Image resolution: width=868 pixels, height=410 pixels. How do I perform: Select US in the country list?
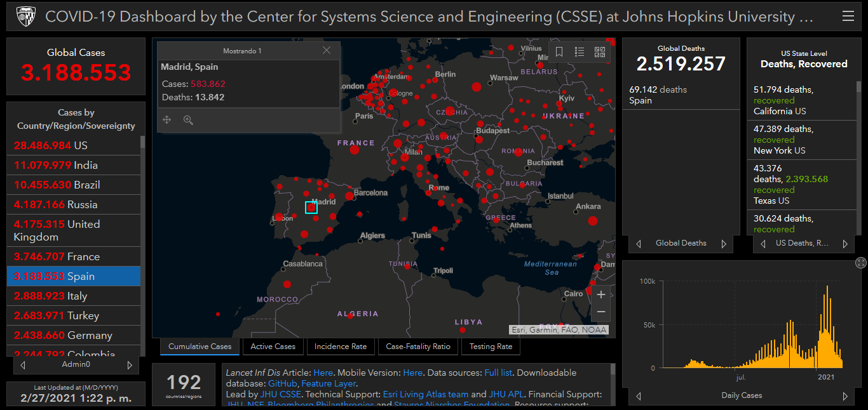(74, 145)
